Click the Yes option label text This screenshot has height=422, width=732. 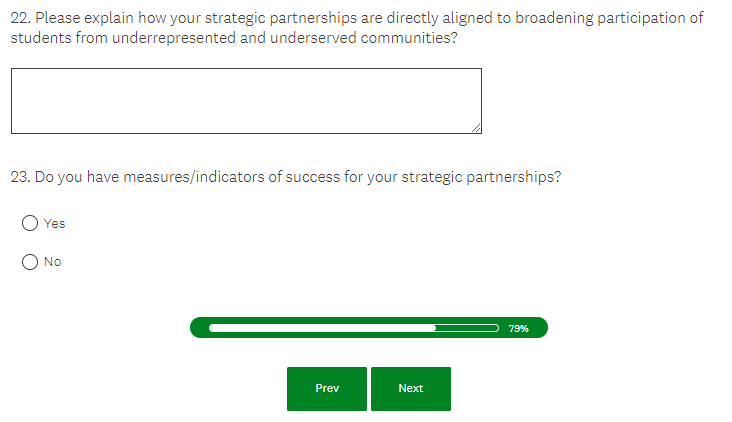54,223
